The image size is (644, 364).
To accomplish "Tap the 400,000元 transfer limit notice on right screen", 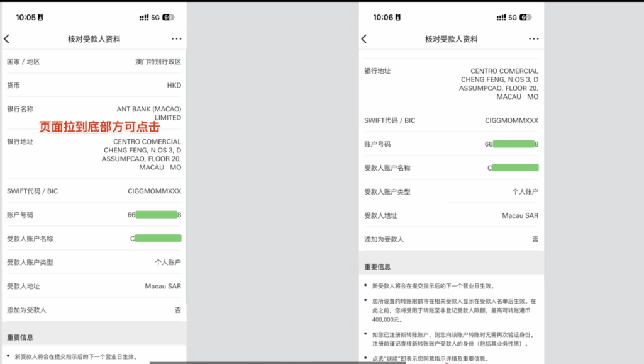I will (454, 310).
